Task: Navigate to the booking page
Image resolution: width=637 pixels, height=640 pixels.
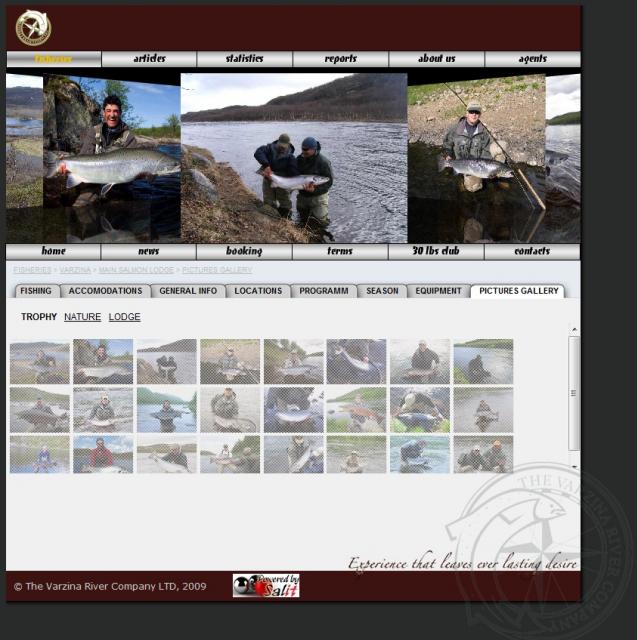Action: [244, 252]
